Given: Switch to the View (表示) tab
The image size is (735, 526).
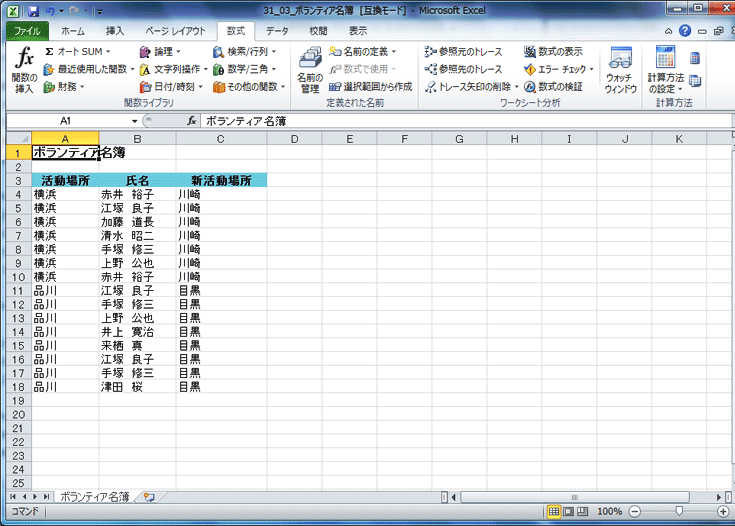Looking at the screenshot, I should pyautogui.click(x=358, y=31).
